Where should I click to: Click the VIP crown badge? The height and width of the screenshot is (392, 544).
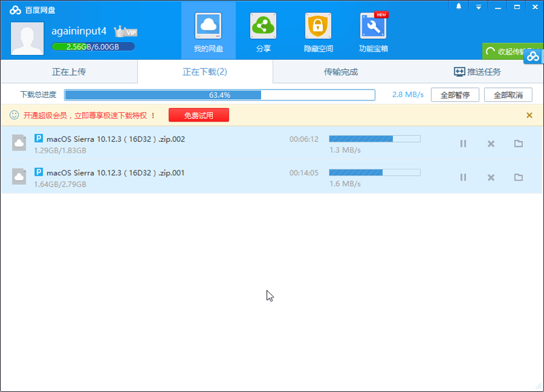126,32
